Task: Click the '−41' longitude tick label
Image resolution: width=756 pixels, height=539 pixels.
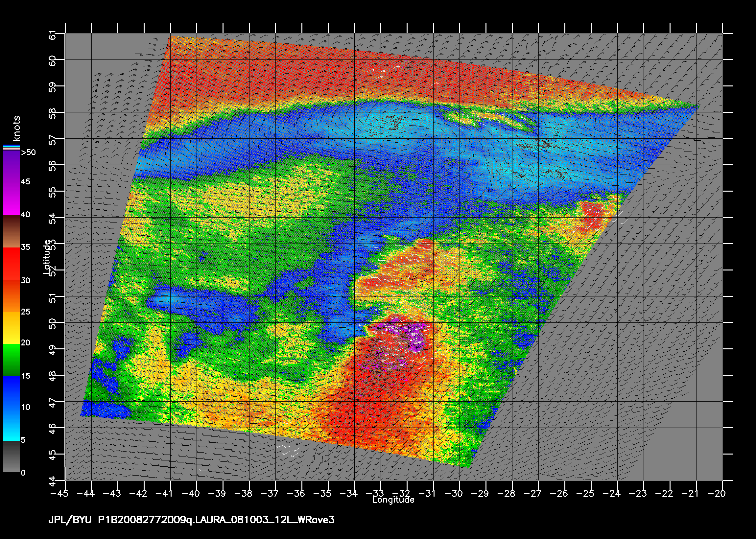Action: coord(164,494)
